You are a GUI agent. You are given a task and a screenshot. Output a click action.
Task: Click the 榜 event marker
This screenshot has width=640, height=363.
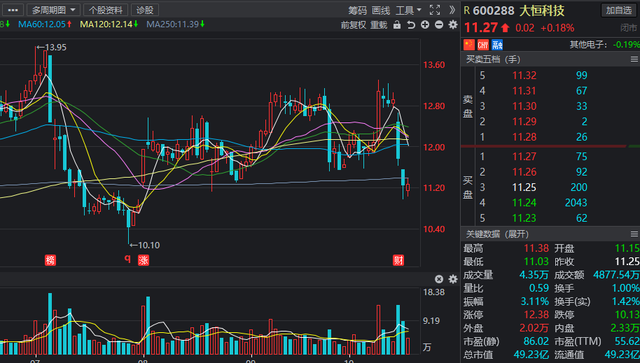tap(50, 260)
